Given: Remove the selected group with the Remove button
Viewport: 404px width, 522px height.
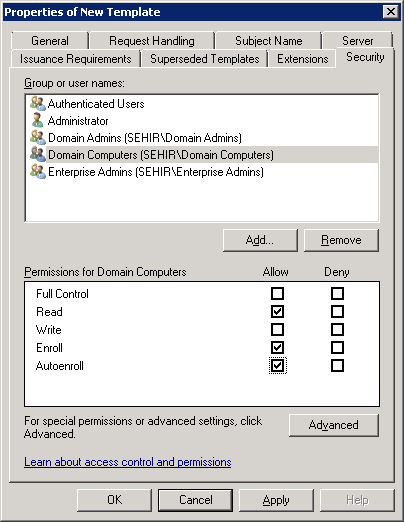Looking at the screenshot, I should point(341,240).
